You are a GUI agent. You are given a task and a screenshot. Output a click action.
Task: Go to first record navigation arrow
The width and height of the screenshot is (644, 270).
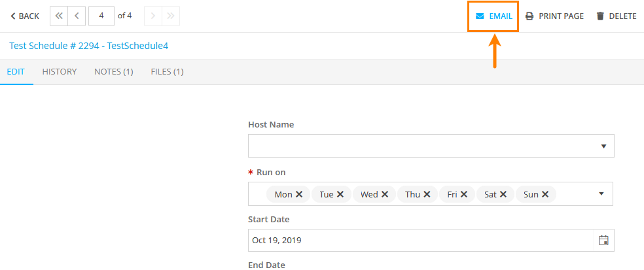coord(59,16)
